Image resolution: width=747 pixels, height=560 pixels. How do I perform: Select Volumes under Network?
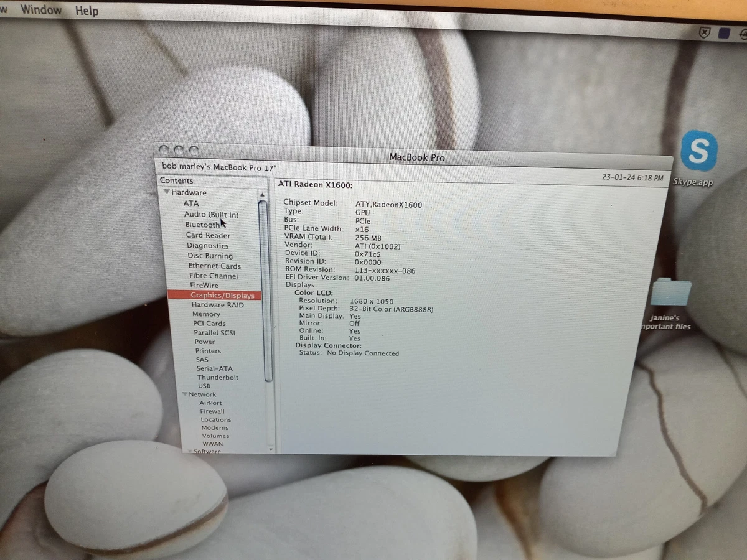(215, 436)
